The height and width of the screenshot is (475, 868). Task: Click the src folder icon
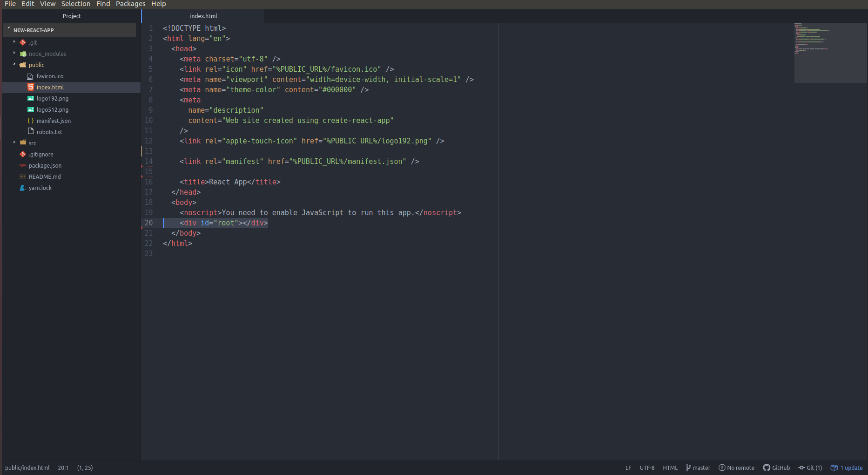point(23,142)
